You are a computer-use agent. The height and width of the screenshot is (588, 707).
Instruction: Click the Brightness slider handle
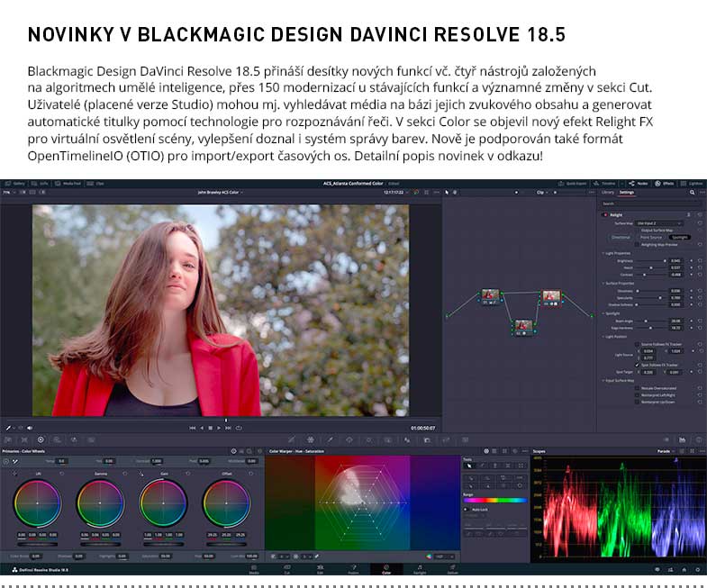click(664, 260)
